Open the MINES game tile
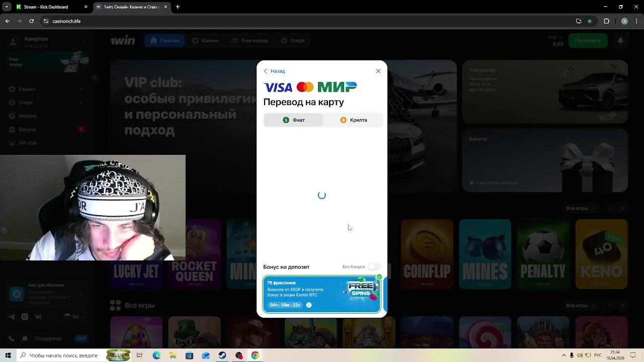The image size is (644, 362). pyautogui.click(x=485, y=254)
